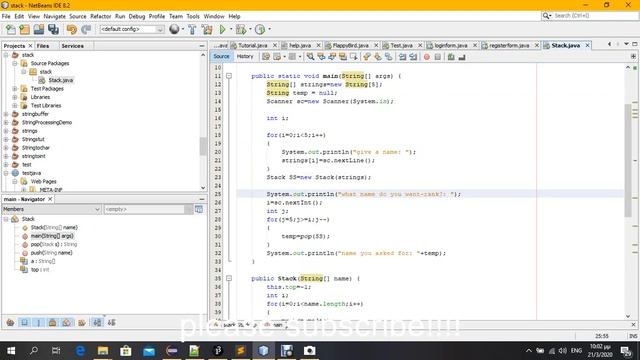Toggle Fully Qualified Names navigator filter
Screen dimensions: 640x360
point(82,322)
